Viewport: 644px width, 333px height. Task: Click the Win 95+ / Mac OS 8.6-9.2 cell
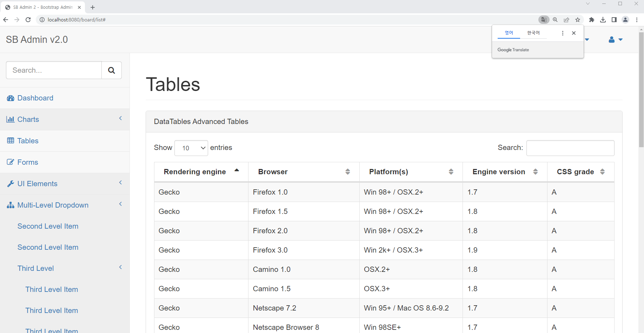[411, 308]
